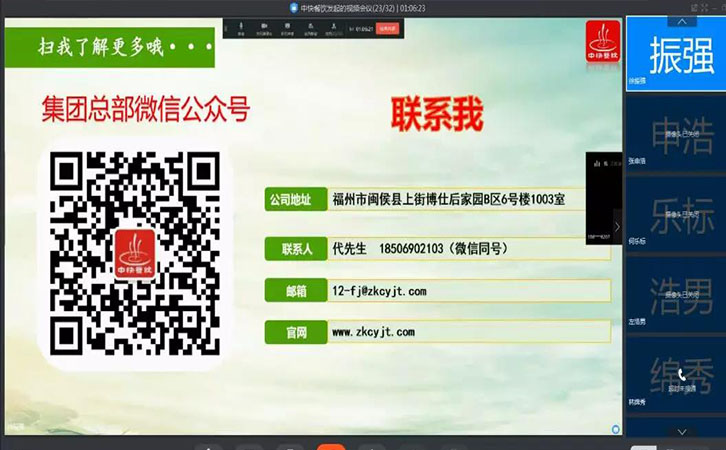Screen dimensions: 726x450
Task: Click the 扫我了解更多哦 green banner
Action: 110,47
